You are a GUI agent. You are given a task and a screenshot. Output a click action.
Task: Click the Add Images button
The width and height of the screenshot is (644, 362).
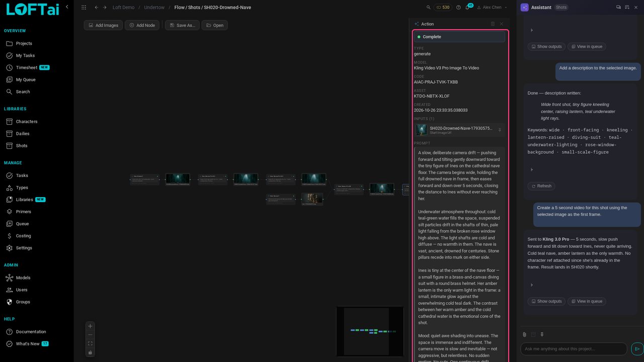[x=103, y=25]
